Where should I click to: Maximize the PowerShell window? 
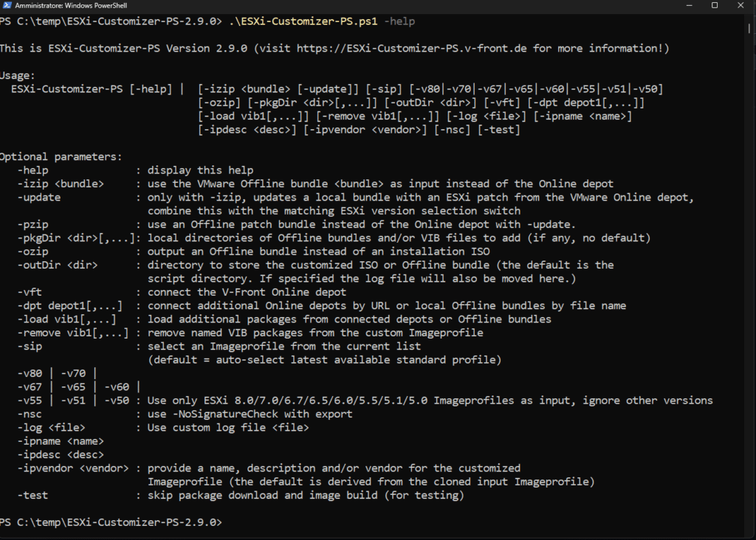pos(715,5)
